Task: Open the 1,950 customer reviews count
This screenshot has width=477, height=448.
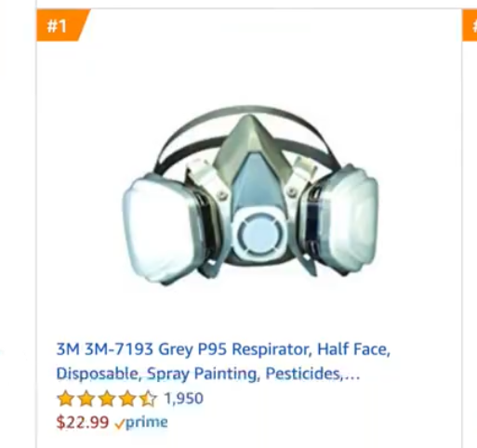Action: pyautogui.click(x=184, y=398)
